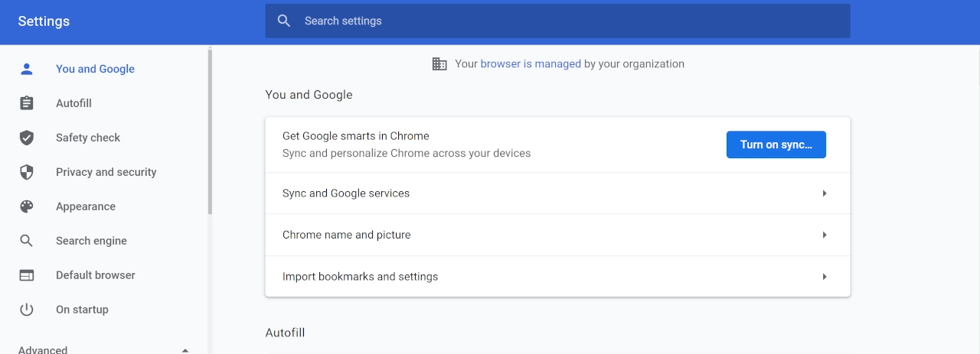The width and height of the screenshot is (980, 354).
Task: Click the person icon beside You and Google
Action: point(27,69)
